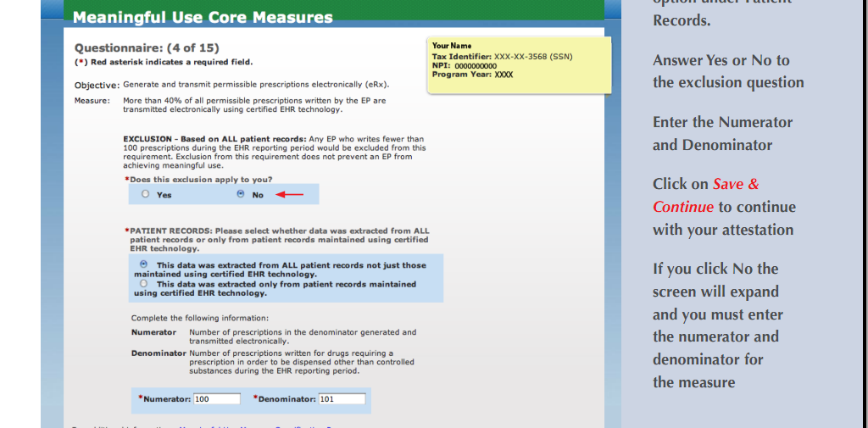
Task: Click the asterisk before the exclusion question
Action: pos(127,180)
